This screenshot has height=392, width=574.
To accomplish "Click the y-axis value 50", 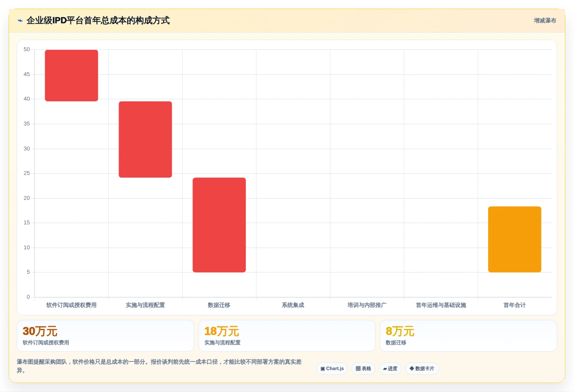I will tap(27, 49).
